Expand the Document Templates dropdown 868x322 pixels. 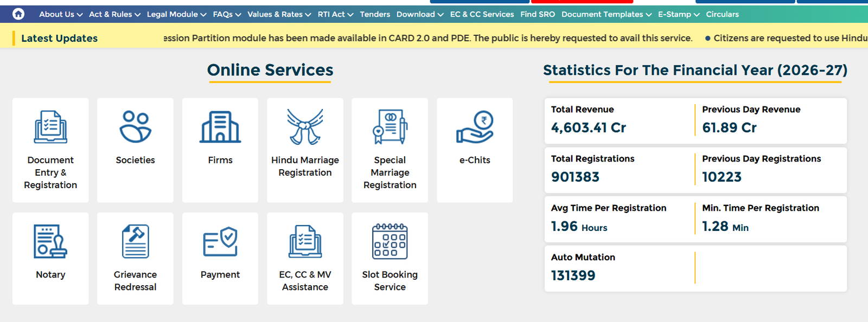[607, 14]
